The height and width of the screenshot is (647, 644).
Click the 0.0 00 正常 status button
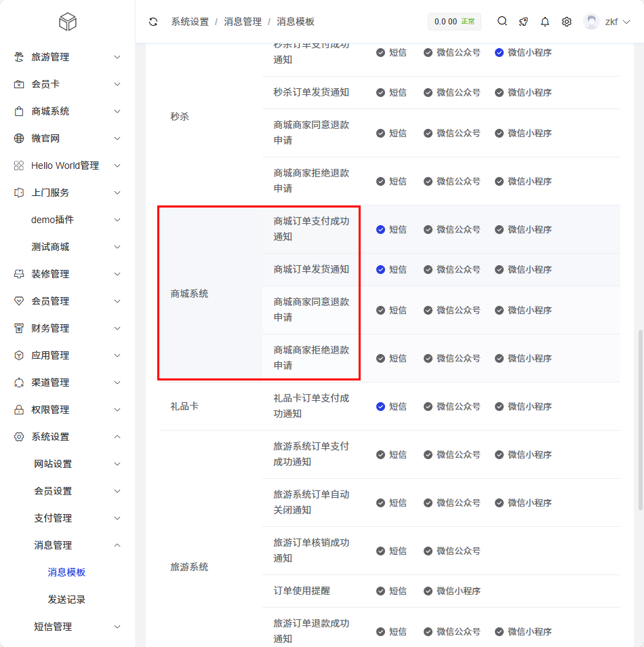click(x=454, y=22)
